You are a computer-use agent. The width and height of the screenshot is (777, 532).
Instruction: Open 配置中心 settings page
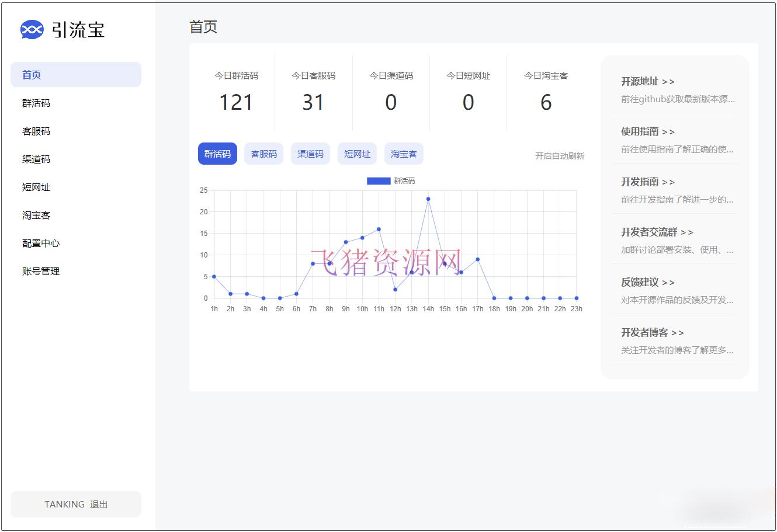coord(41,244)
